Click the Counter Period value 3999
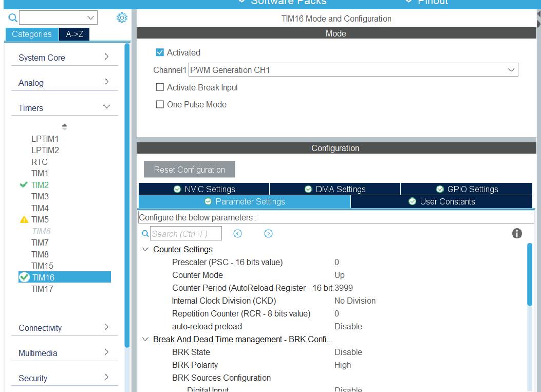This screenshot has width=541, height=392. tap(343, 288)
